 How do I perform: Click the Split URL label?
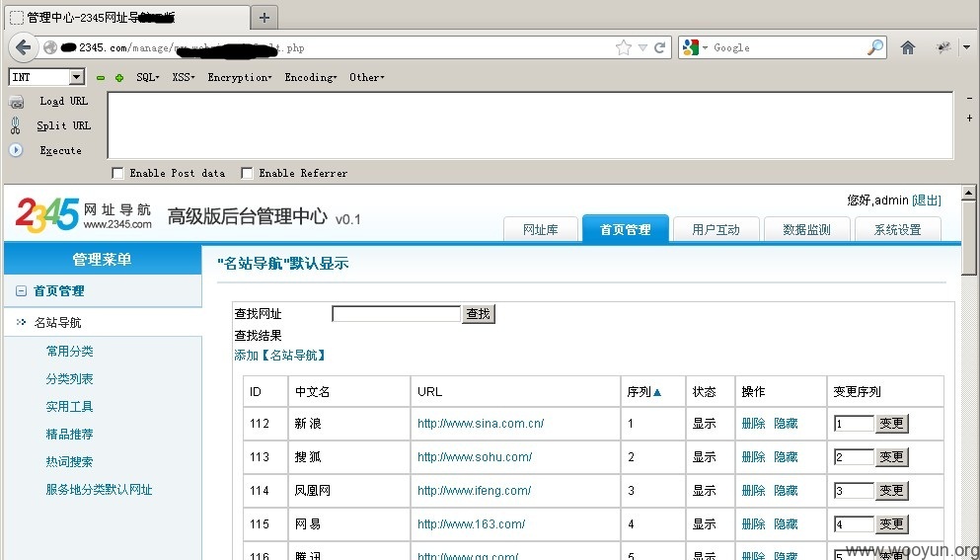[64, 125]
